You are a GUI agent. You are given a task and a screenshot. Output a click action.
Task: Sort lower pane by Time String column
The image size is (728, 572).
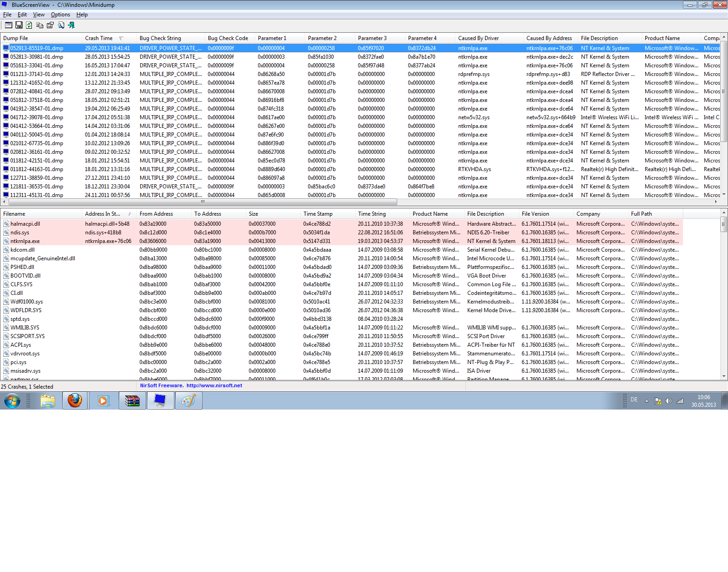tap(382, 214)
